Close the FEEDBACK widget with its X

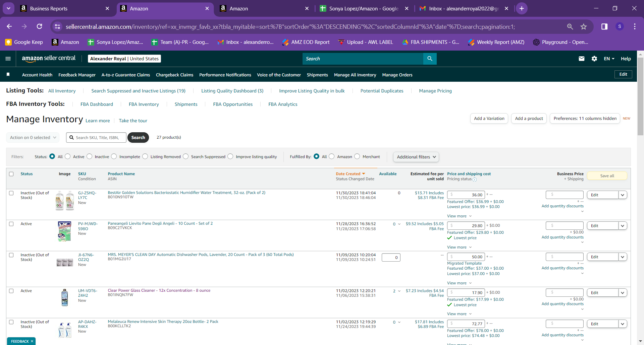(x=32, y=341)
